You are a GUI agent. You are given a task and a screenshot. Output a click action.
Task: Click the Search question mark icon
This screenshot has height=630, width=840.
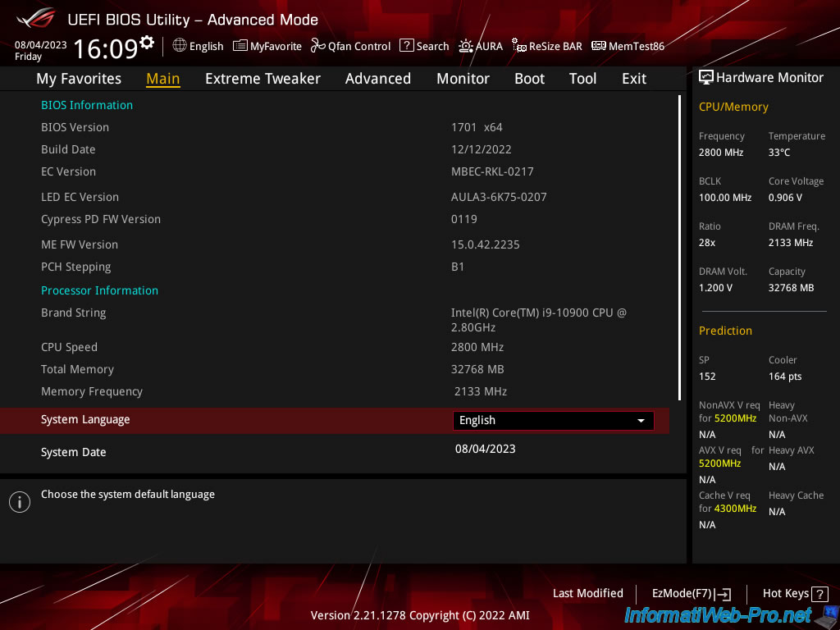coord(407,46)
